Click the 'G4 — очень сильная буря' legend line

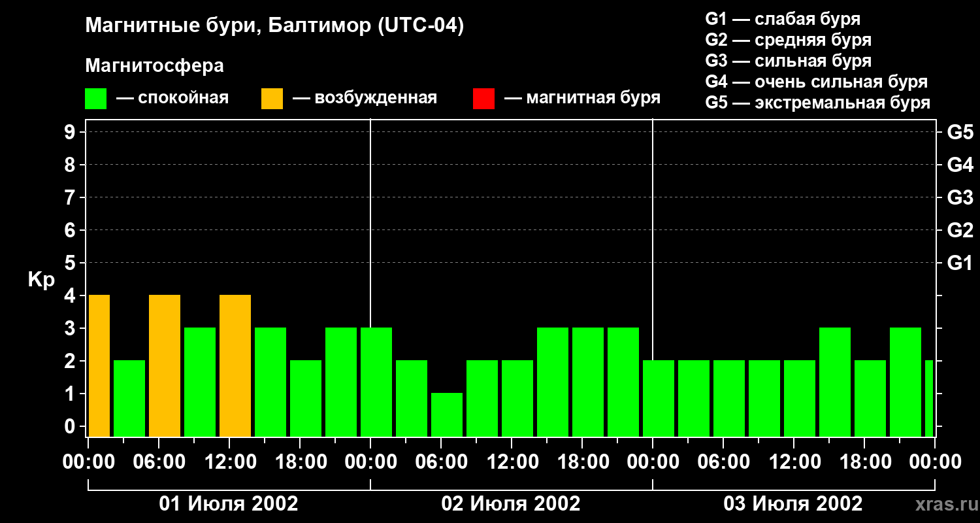coord(816,82)
